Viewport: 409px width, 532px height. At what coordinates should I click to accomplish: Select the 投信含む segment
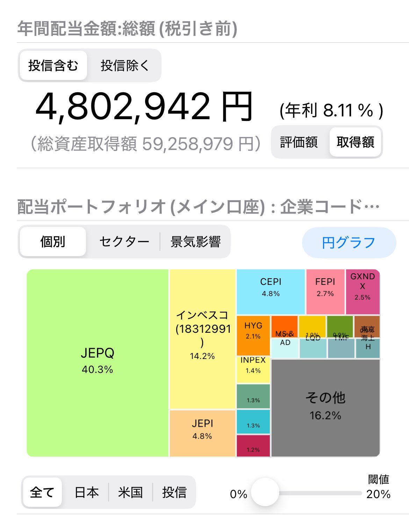(x=53, y=65)
